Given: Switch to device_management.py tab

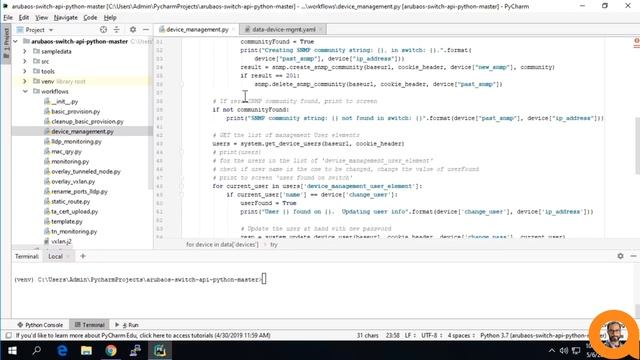Looking at the screenshot, I should 198,29.
